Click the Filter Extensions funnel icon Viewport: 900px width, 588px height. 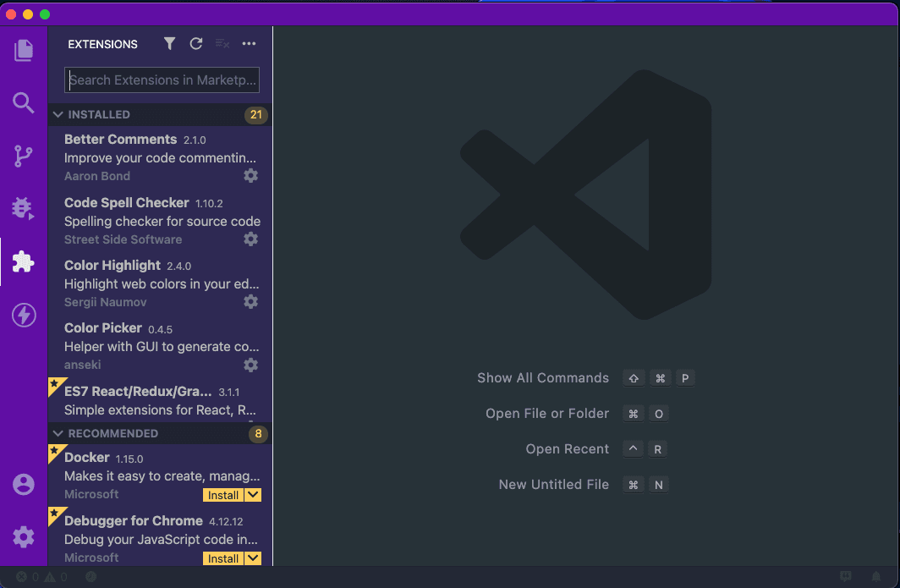(x=169, y=44)
